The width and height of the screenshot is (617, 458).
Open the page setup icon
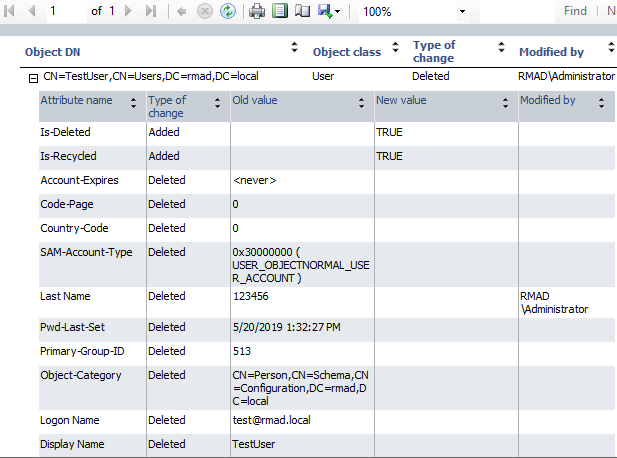click(301, 11)
